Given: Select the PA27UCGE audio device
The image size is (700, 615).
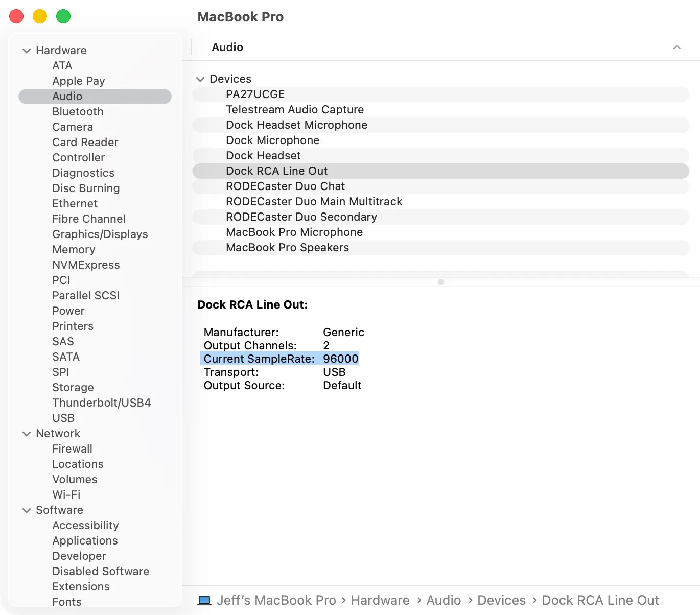Looking at the screenshot, I should click(441, 94).
